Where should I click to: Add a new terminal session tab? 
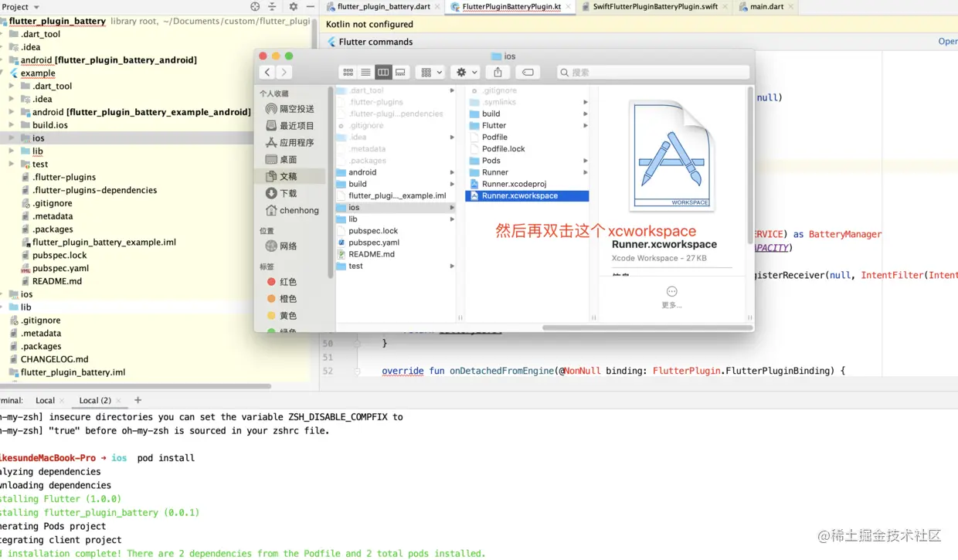pos(138,400)
